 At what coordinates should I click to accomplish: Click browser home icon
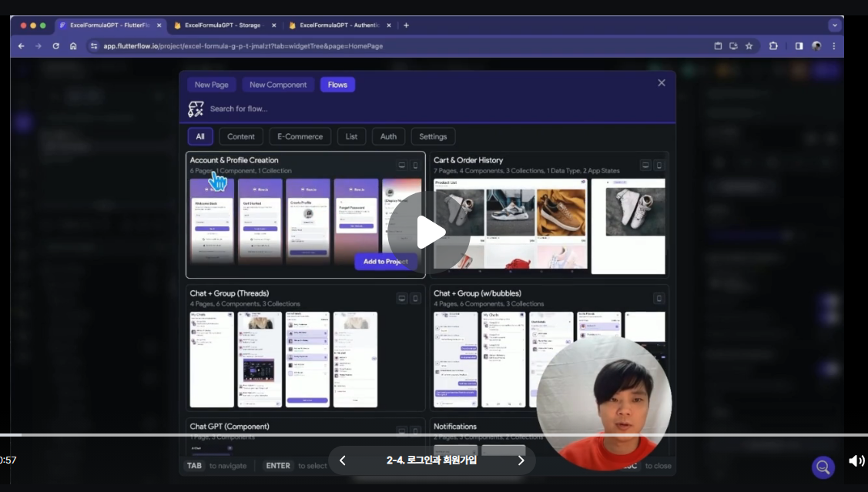coord(73,46)
